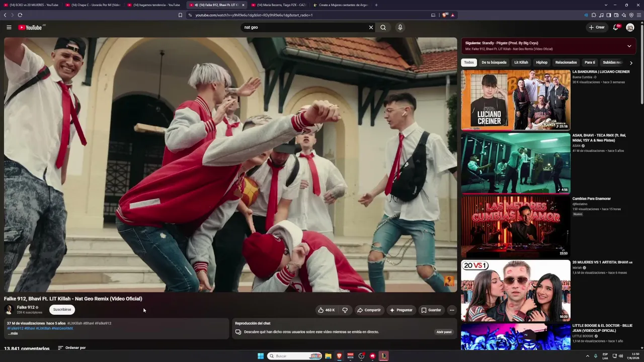Start voice search with the microphone
644x362 pixels.
[400, 28]
